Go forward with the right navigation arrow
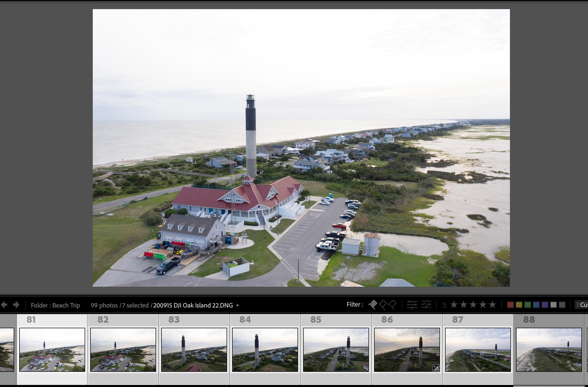This screenshot has width=588, height=387. coord(16,305)
